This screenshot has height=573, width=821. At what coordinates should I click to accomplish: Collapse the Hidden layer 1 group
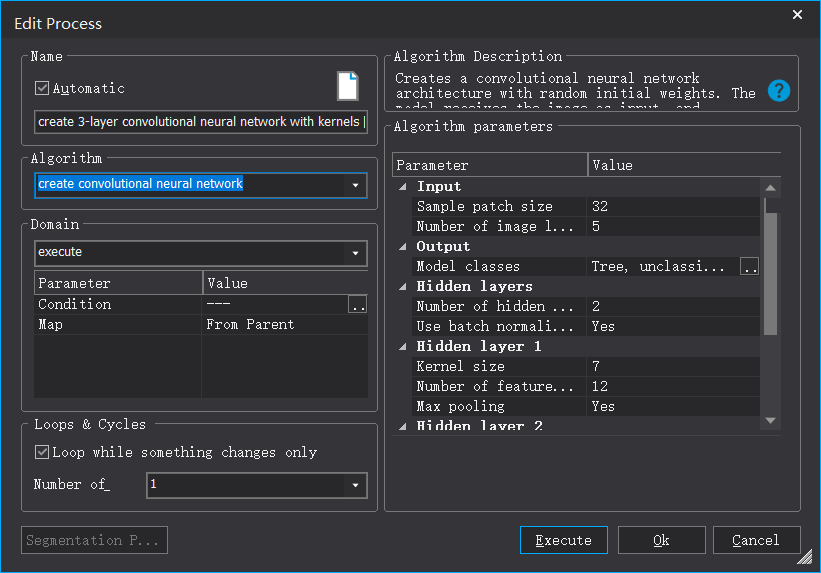coord(403,347)
